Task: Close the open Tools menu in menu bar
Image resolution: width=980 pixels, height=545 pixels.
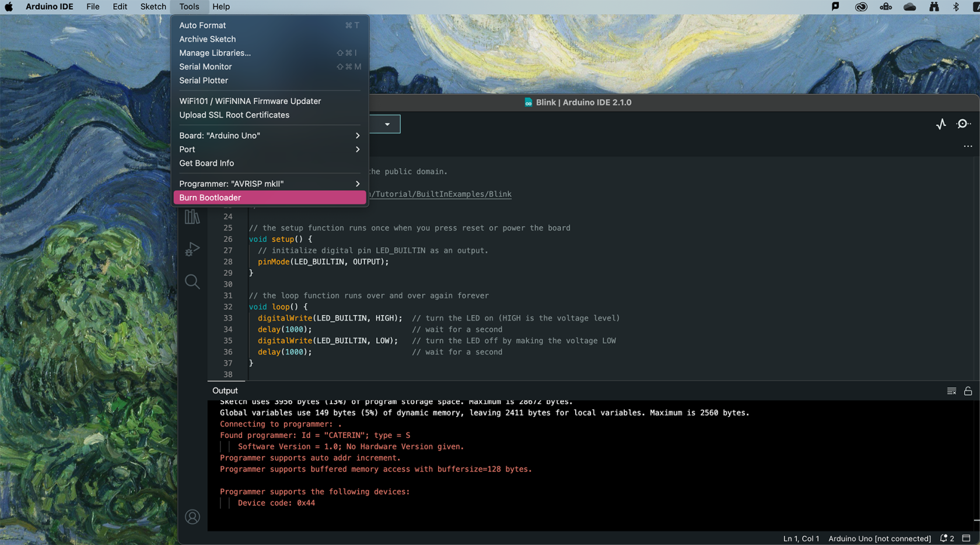Action: [189, 7]
